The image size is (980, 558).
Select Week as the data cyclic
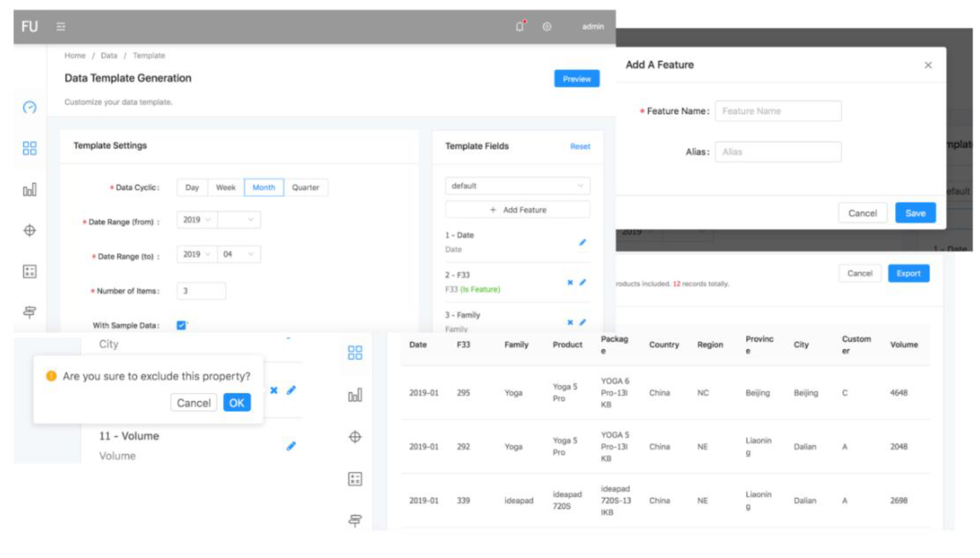[226, 188]
